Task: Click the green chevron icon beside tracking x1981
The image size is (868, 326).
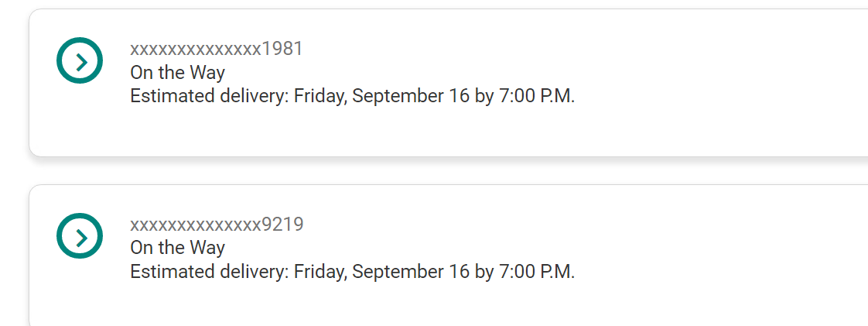Action: tap(80, 60)
